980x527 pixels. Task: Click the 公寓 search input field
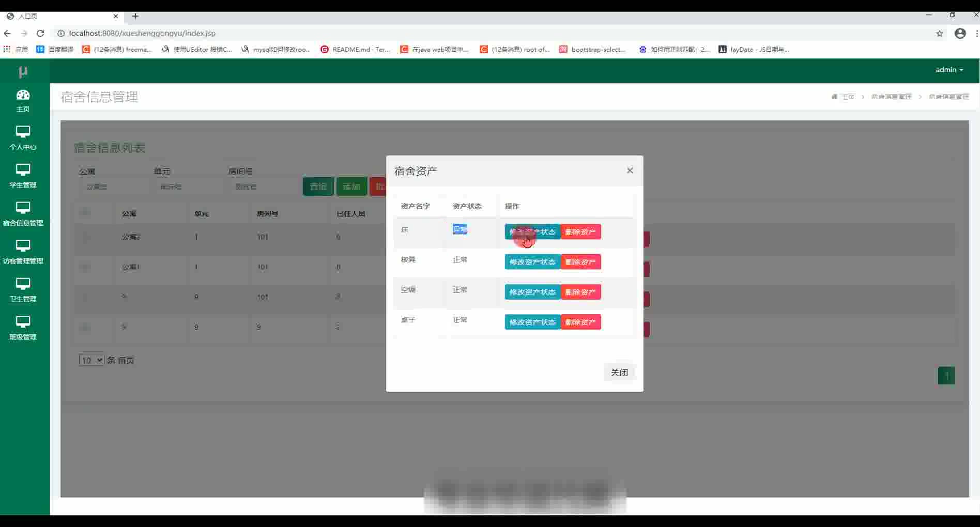pyautogui.click(x=113, y=187)
